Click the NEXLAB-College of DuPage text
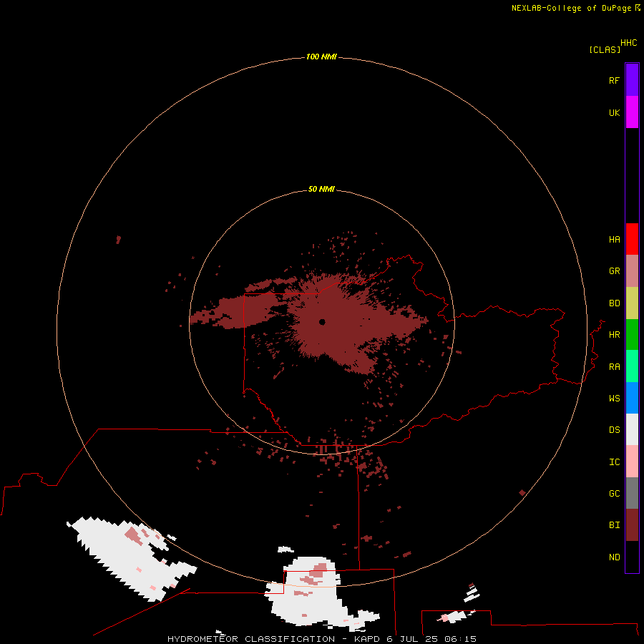This screenshot has height=644, width=644. 571,8
